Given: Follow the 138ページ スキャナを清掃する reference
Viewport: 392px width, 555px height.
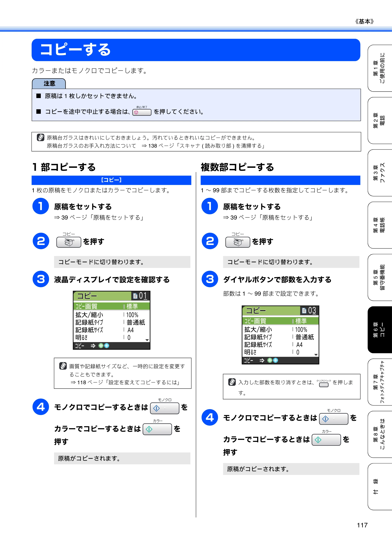Looking at the screenshot, I should click(203, 146).
